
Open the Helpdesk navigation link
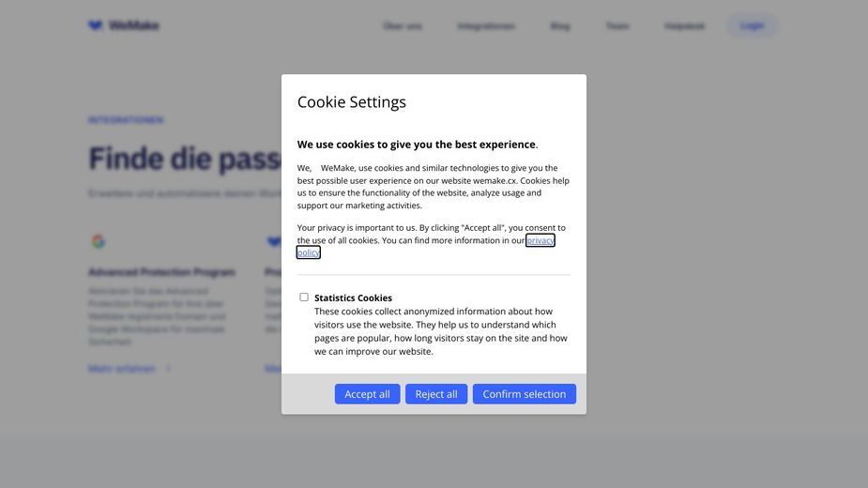684,26
